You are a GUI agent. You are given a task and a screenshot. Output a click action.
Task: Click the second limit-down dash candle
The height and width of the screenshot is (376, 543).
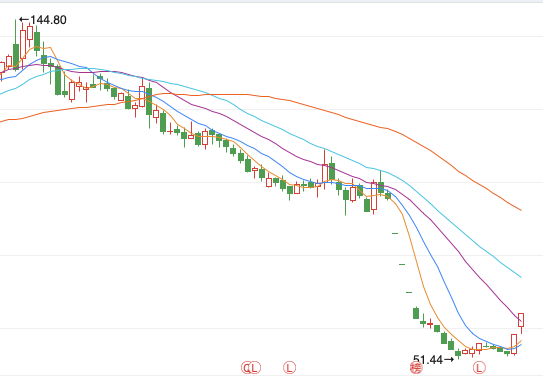click(402, 264)
